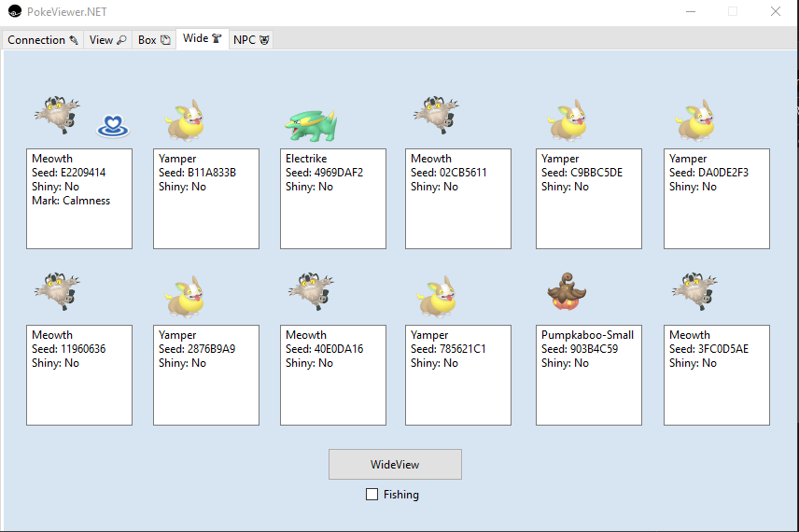The height and width of the screenshot is (532, 799).
Task: Open the Connection tab
Action: [43, 40]
